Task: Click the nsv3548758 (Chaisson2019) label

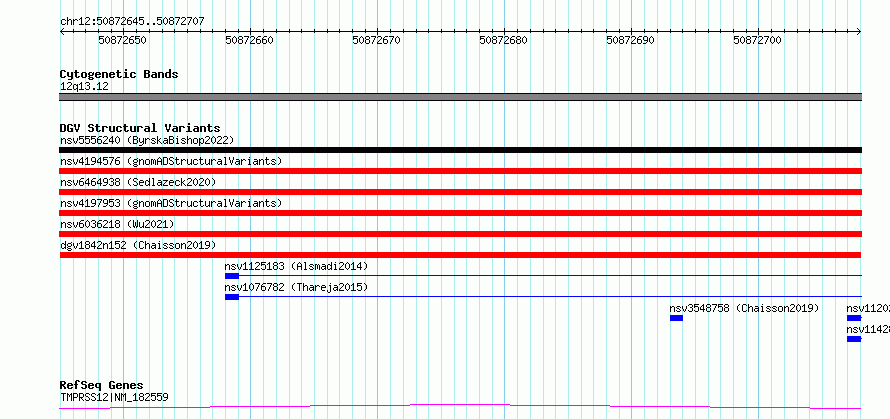Action: coord(745,308)
